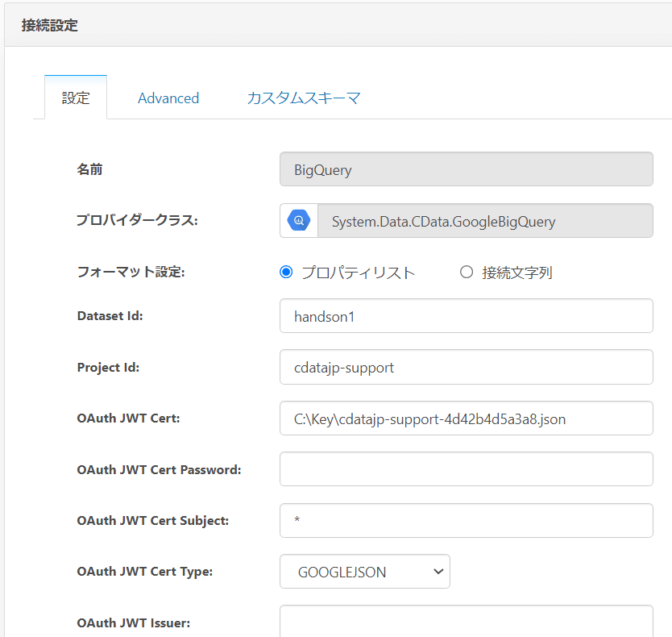
Task: Click the OAuth JWT Cert Type: label
Action: (145, 572)
